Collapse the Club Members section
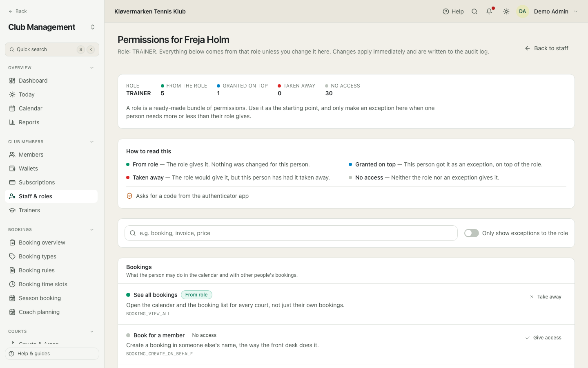The image size is (588, 368). [92, 142]
